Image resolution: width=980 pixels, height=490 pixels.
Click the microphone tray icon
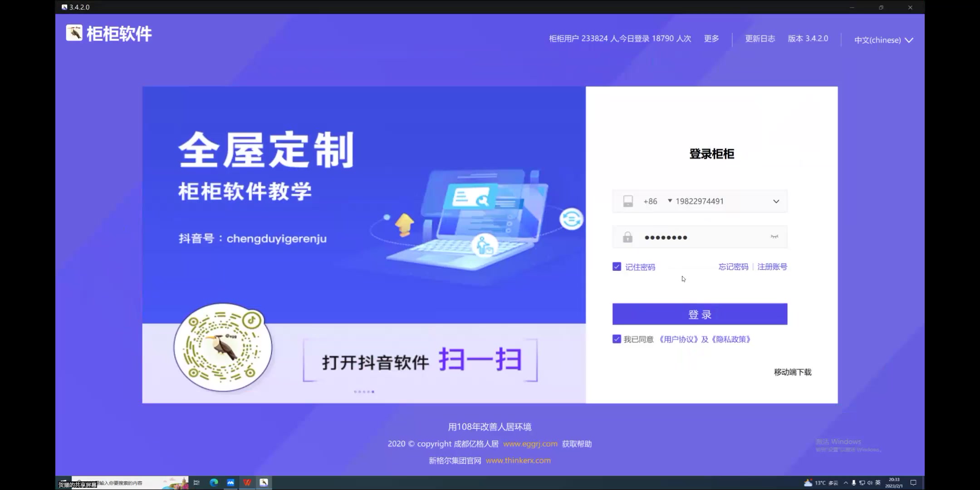pos(854,483)
